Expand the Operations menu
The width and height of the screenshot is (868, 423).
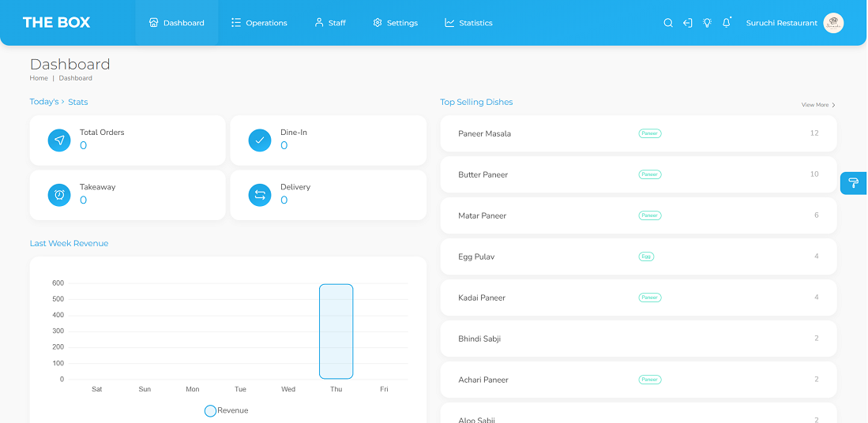(259, 23)
